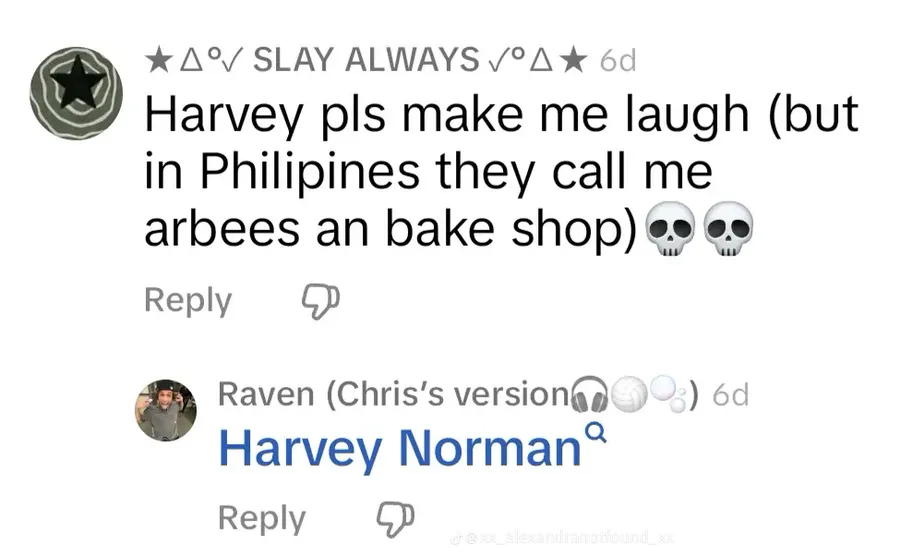Tap the 6d timestamp on the first comment
Screen dimensions: 900x557
click(618, 60)
